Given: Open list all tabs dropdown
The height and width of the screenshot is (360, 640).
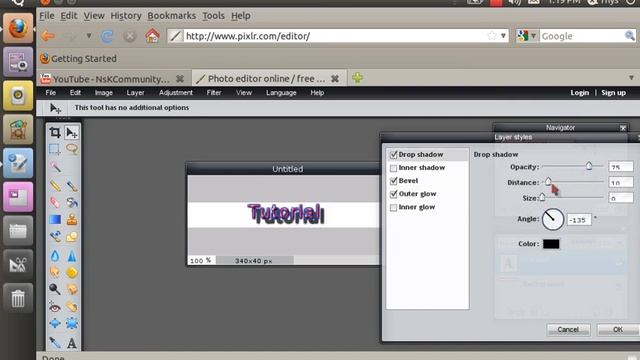Looking at the screenshot, I should click(x=631, y=78).
